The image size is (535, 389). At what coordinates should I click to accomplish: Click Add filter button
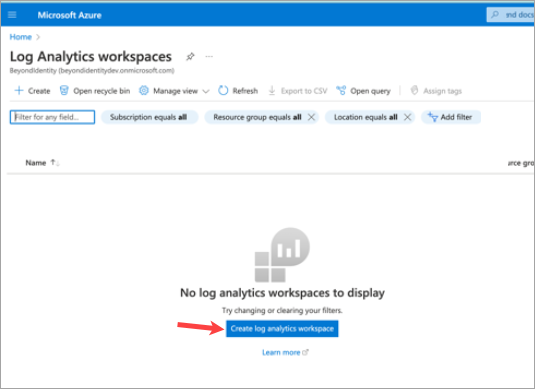pyautogui.click(x=451, y=117)
